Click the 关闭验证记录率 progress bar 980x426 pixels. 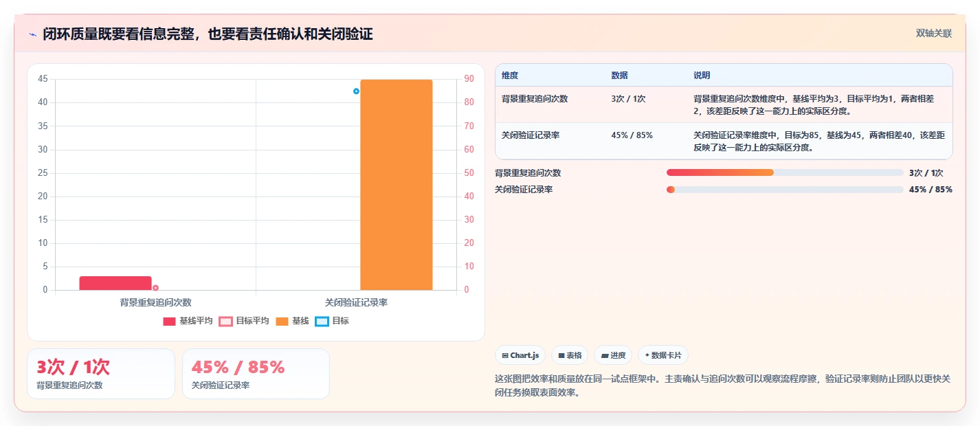pos(785,190)
